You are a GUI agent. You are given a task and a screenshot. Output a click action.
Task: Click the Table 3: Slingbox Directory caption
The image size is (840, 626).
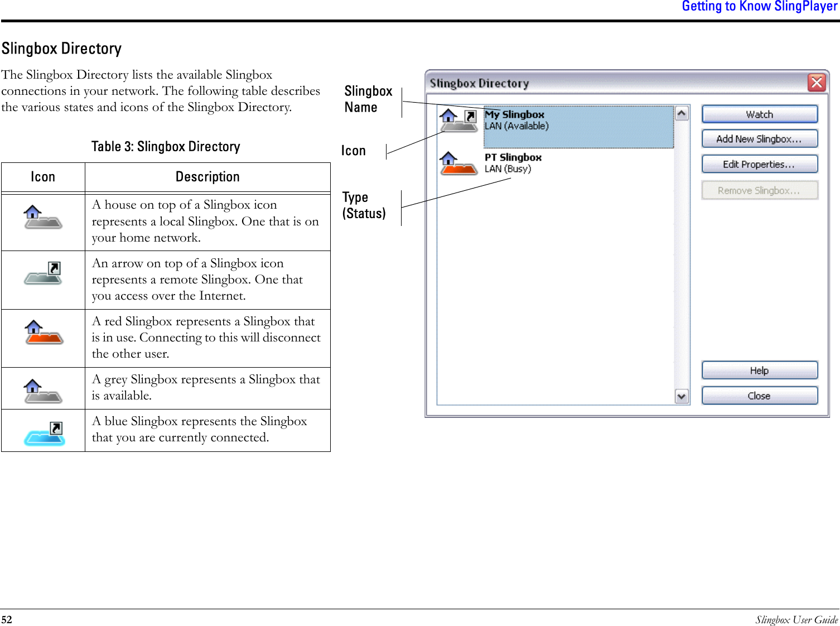point(166,147)
